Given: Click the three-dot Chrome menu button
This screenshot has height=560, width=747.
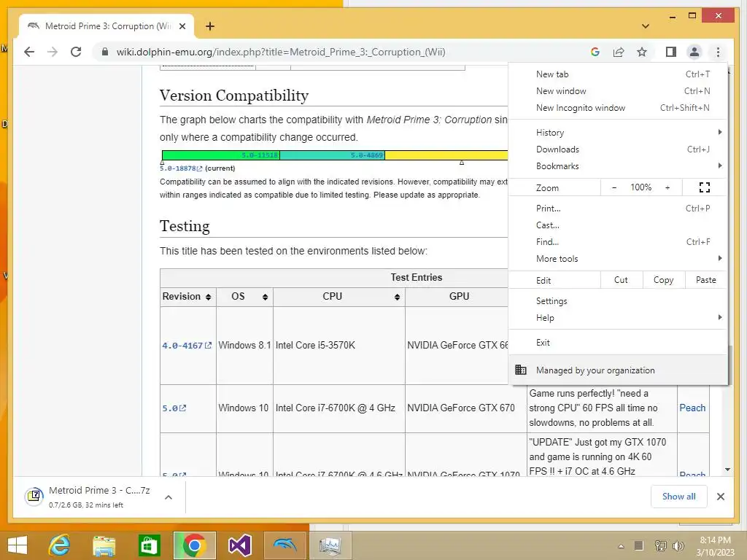Looking at the screenshot, I should pyautogui.click(x=718, y=52).
